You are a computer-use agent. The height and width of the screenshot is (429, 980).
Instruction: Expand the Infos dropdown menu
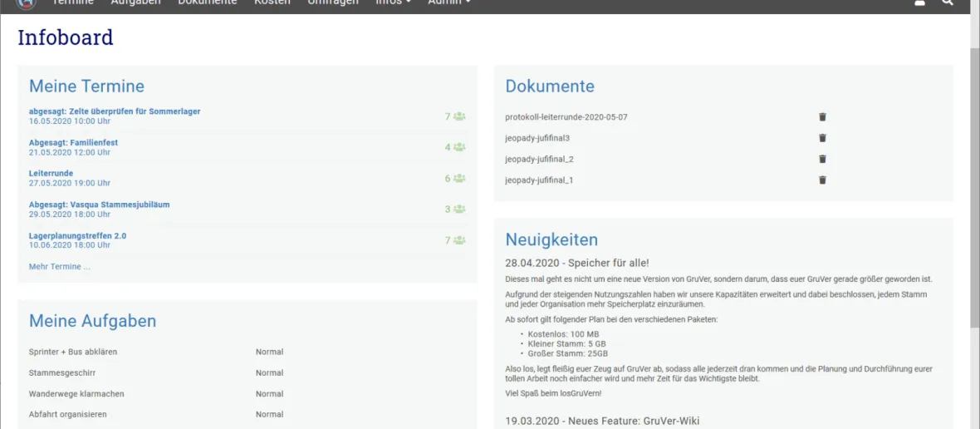pos(393,2)
